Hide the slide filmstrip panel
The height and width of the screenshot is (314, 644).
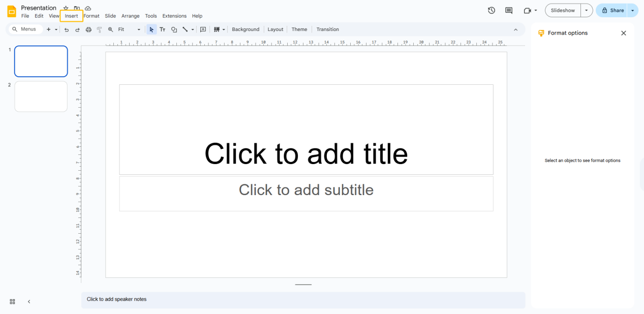click(29, 301)
